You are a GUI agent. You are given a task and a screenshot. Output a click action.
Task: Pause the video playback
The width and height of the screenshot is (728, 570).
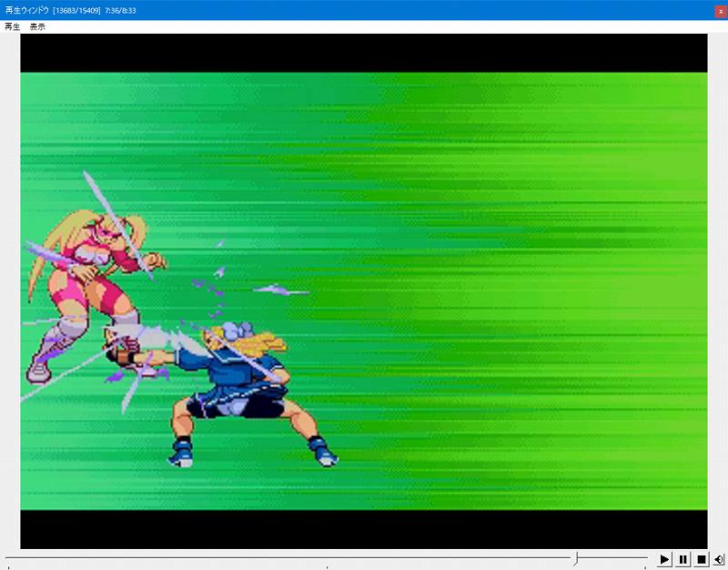683,559
